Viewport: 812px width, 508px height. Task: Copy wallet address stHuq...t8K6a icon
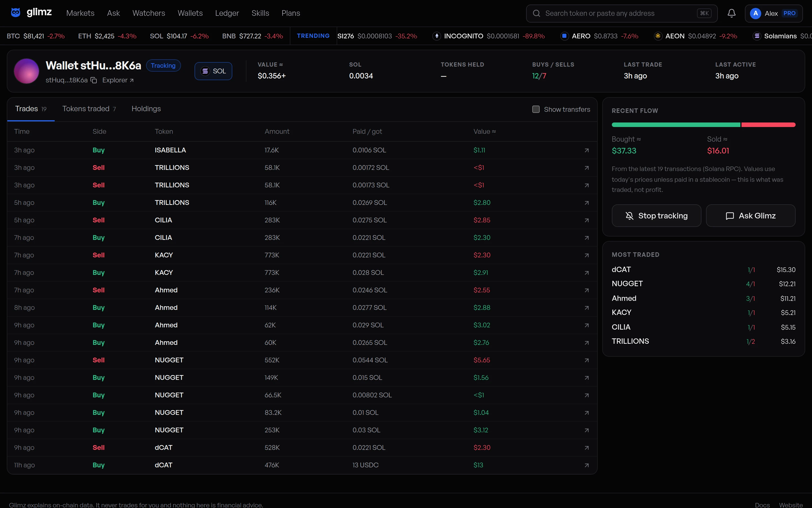[94, 80]
